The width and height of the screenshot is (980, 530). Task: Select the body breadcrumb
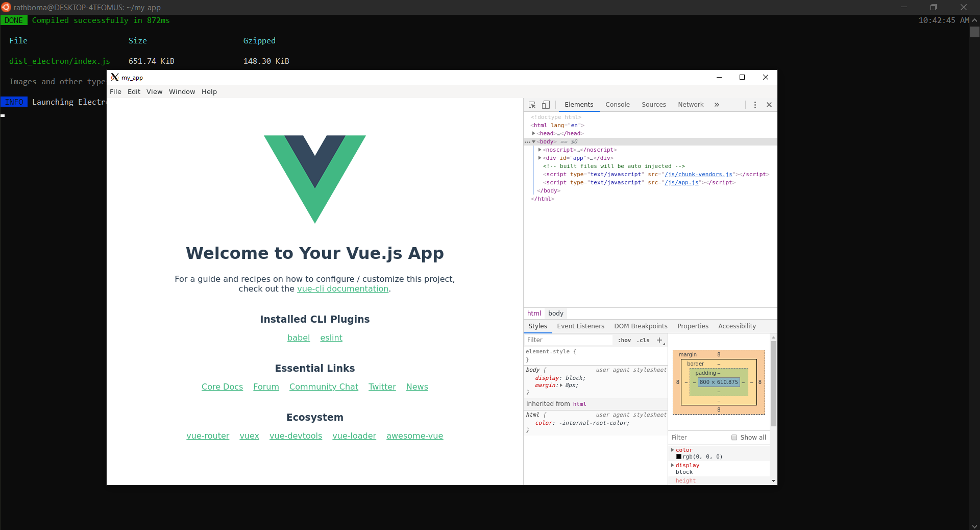(x=555, y=314)
